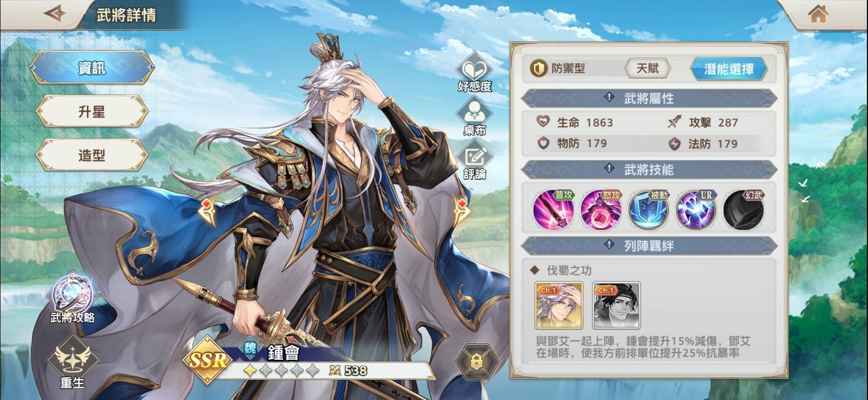The height and width of the screenshot is (400, 868).
Task: Select 鄧艾 grayscale portrait thumbnail
Action: coord(616,305)
